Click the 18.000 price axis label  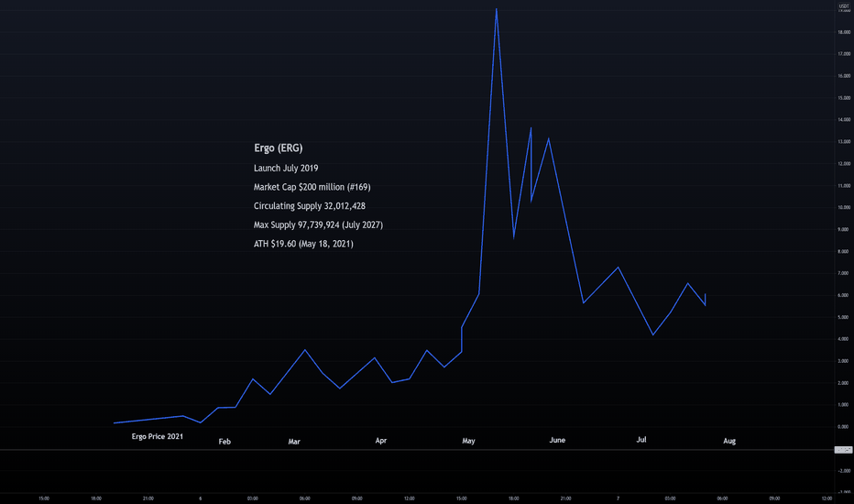click(x=844, y=33)
